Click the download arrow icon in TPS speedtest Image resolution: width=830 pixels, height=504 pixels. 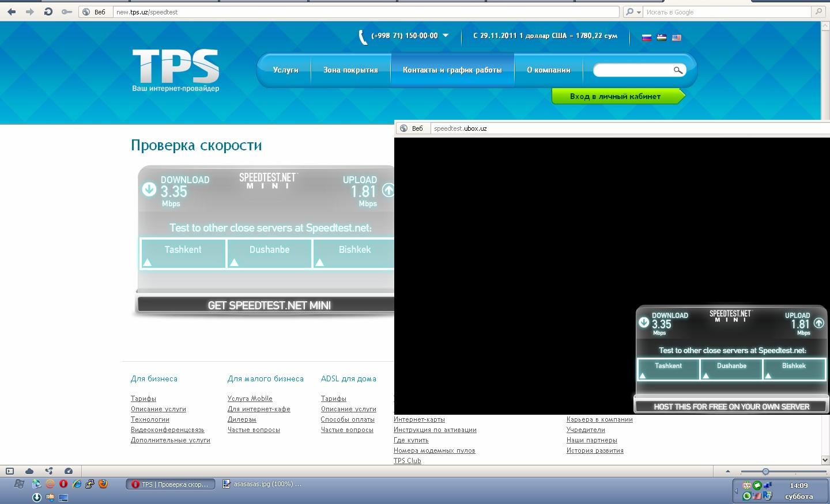pos(149,189)
